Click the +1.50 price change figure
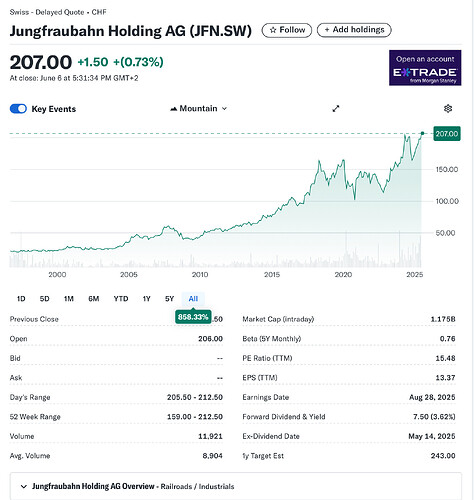The image size is (474, 500). pos(93,62)
